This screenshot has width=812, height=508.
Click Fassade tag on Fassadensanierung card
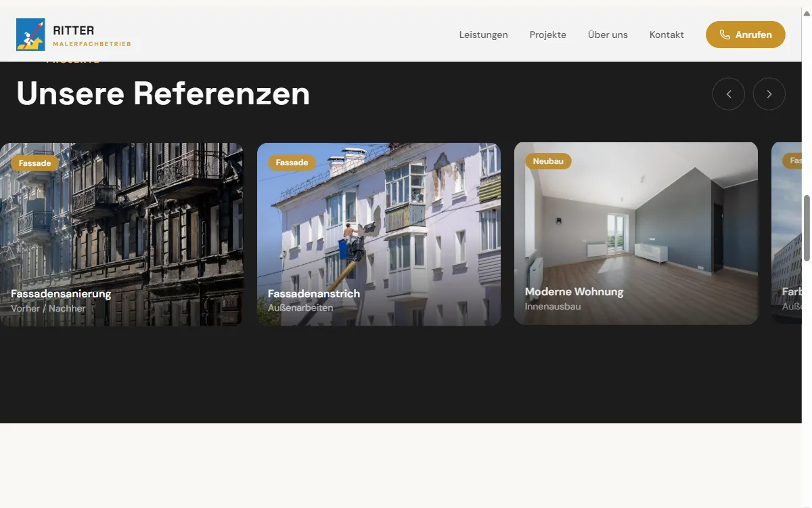click(x=35, y=163)
